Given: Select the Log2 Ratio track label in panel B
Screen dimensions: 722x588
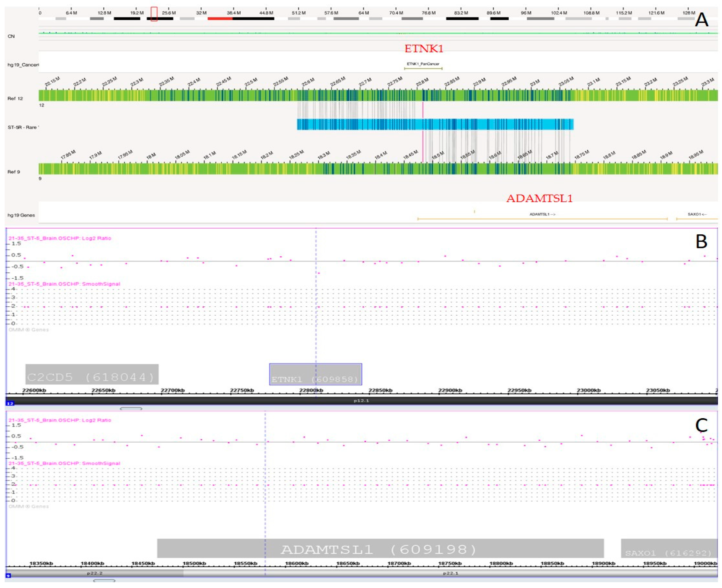Looking at the screenshot, I should coord(60,238).
